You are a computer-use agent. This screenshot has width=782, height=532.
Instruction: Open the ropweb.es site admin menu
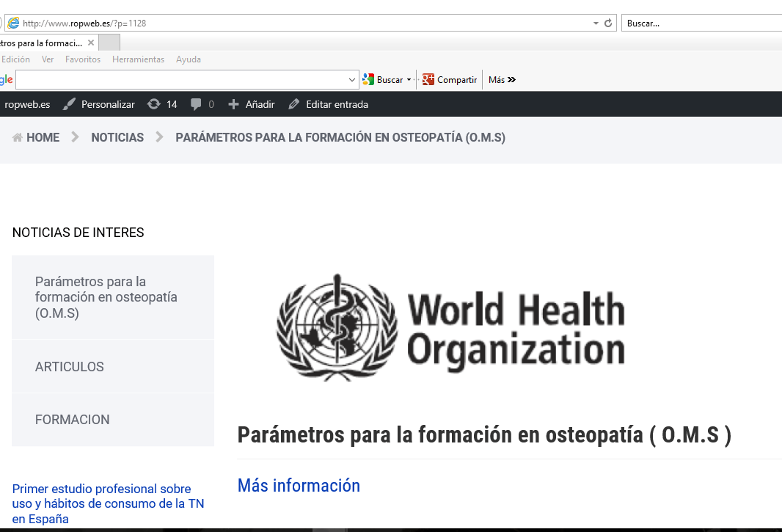point(27,104)
